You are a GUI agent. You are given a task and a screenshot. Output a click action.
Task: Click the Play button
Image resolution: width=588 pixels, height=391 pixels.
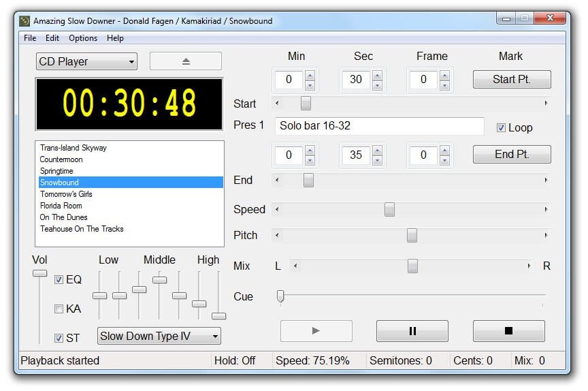(x=316, y=331)
